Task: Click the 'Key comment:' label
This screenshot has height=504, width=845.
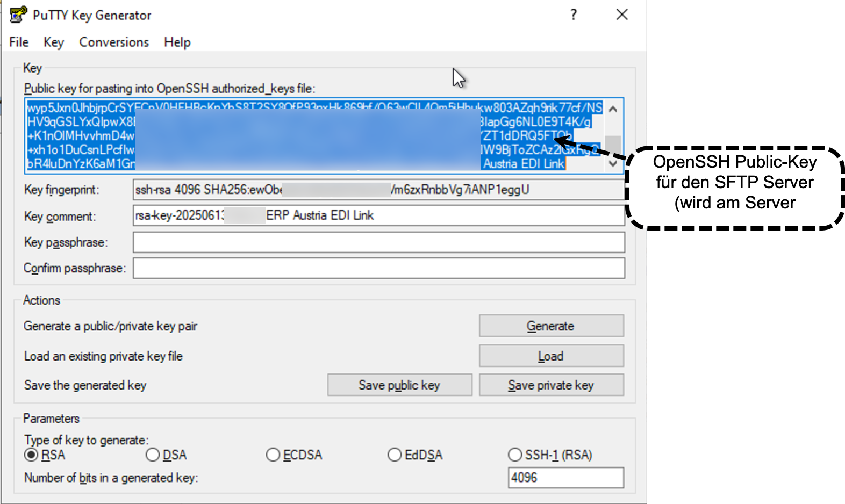Action: pyautogui.click(x=60, y=216)
